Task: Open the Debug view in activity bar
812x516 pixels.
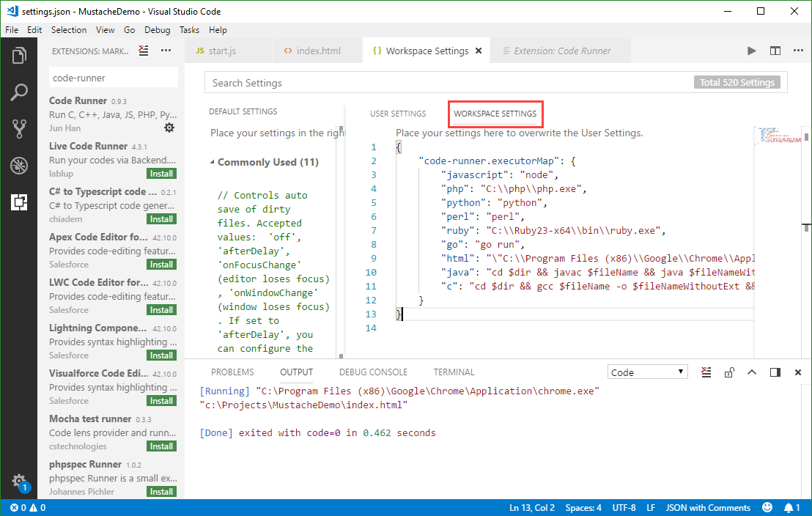Action: (x=19, y=166)
